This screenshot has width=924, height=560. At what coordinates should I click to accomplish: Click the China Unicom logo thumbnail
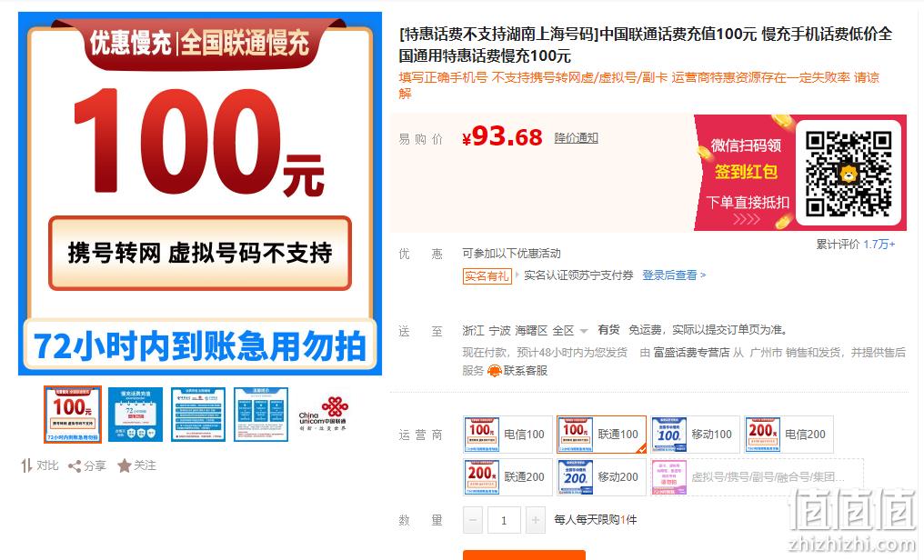click(323, 414)
